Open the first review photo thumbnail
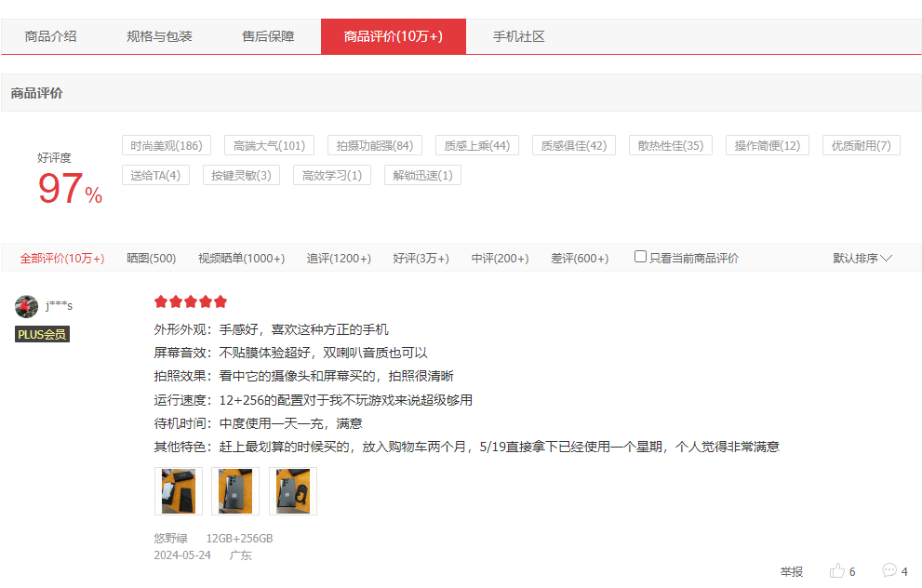Screen dimensions: 922x588 point(179,491)
